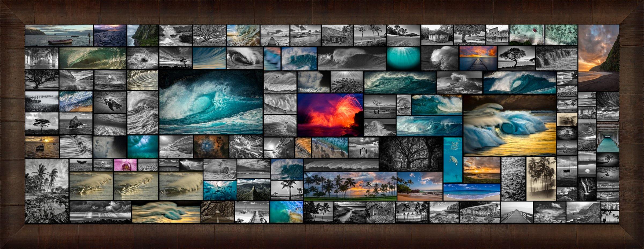Open the sepia palm trees photo

541,179
